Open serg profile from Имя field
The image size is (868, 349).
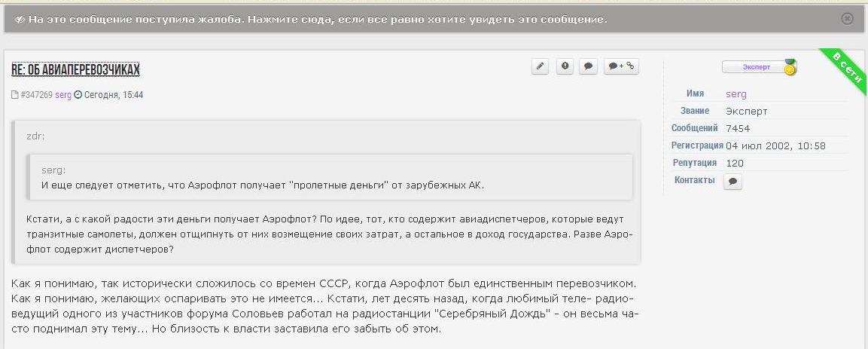[x=736, y=94]
